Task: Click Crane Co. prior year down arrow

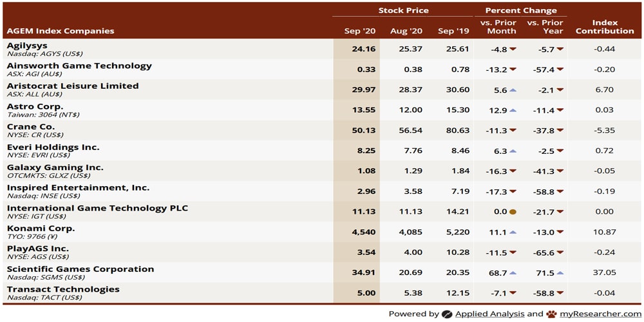Action: (560, 130)
